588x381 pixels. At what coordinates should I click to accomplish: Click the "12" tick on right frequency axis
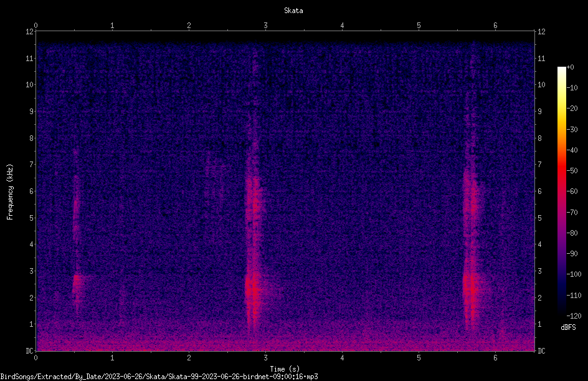(x=541, y=32)
